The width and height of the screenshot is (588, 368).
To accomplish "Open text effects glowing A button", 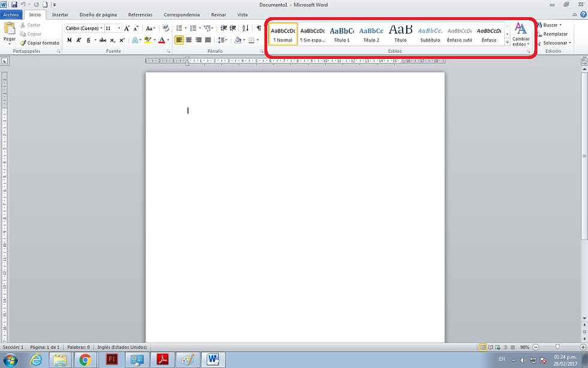I will click(135, 40).
